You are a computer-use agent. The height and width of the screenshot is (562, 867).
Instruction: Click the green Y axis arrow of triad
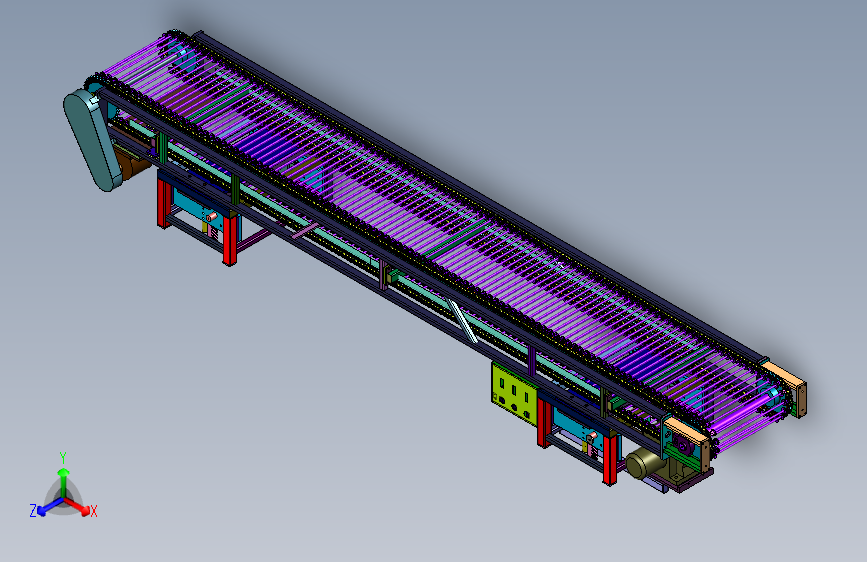[x=64, y=482]
